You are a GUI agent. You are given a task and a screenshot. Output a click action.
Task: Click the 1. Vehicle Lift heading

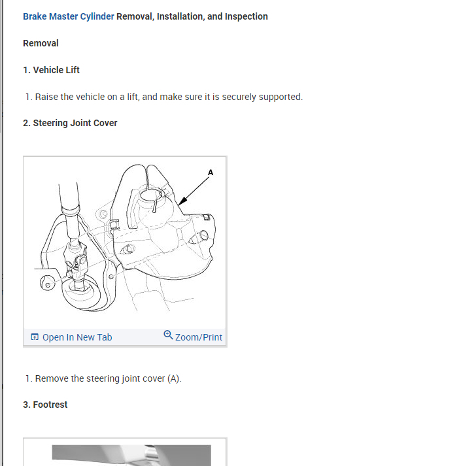pyautogui.click(x=51, y=70)
